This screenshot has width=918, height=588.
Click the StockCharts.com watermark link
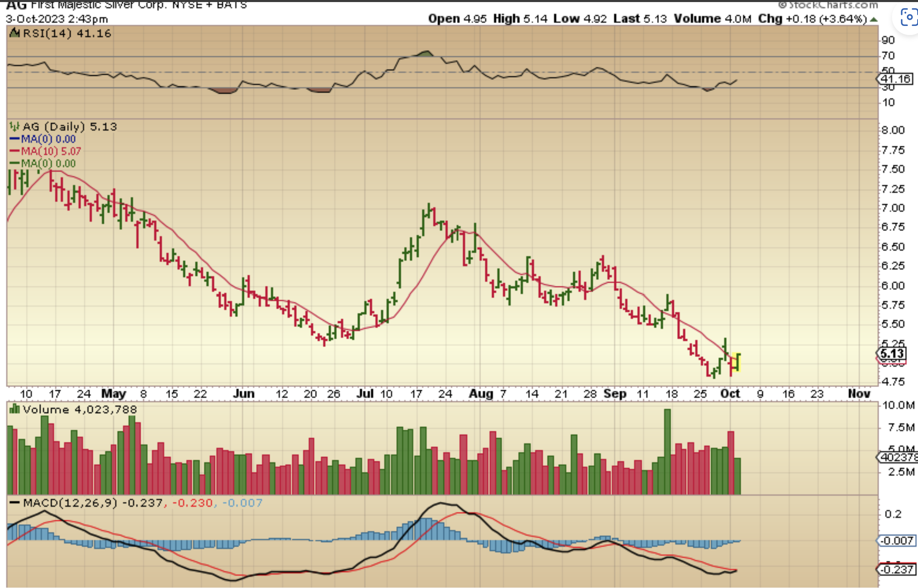tap(829, 5)
